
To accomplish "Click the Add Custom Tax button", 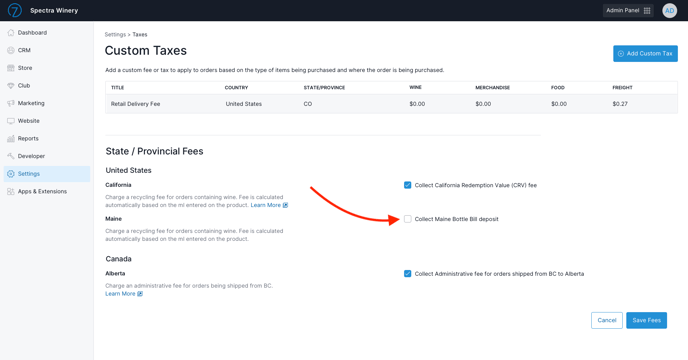I will [645, 54].
